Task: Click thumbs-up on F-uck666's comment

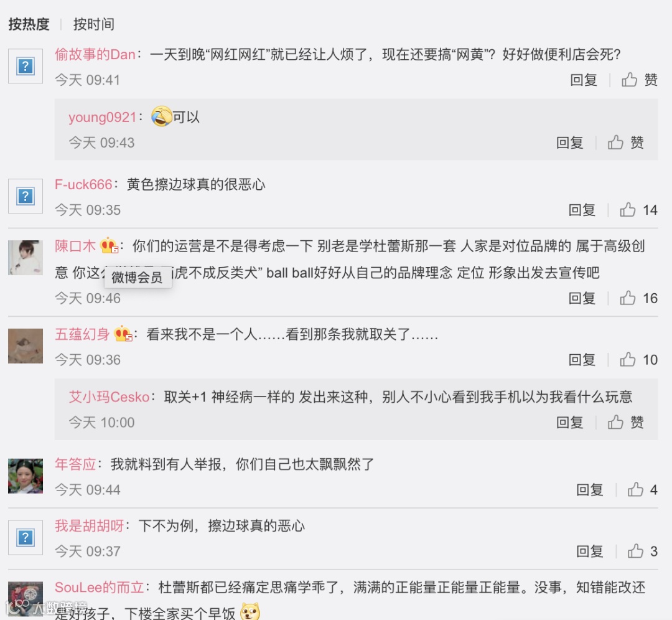Action: click(638, 210)
